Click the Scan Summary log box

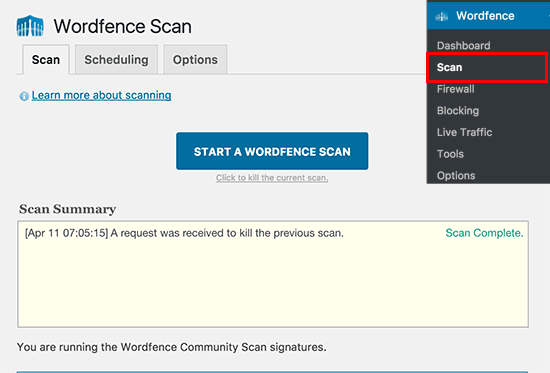[x=273, y=274]
